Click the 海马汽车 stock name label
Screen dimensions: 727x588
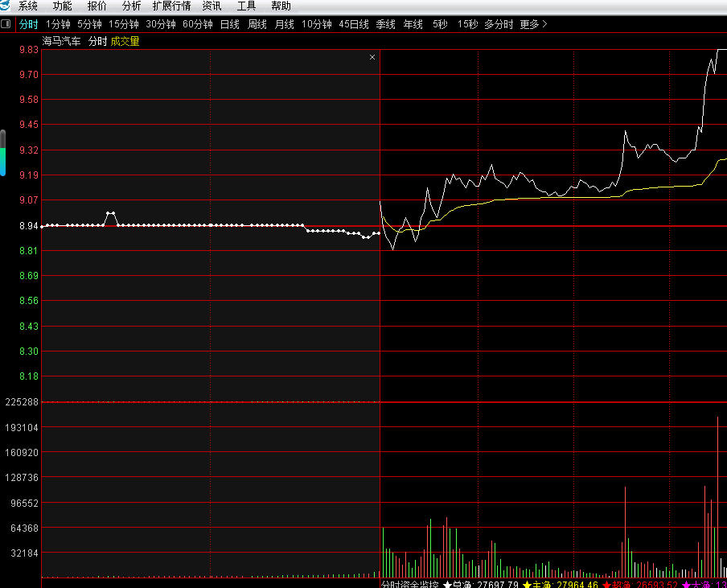[x=62, y=41]
